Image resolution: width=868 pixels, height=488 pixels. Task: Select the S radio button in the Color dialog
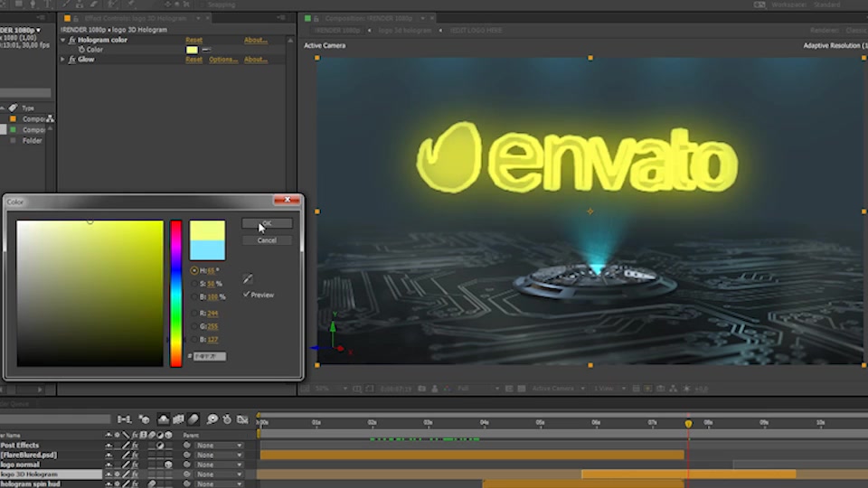pyautogui.click(x=194, y=284)
